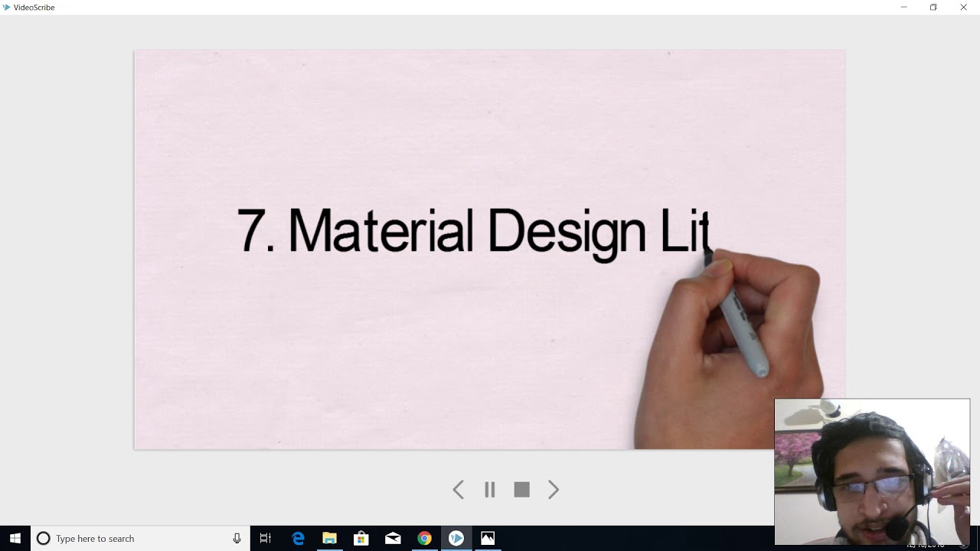Minimize the VideoScribe window
Screen dimensions: 980x551
pos(903,7)
